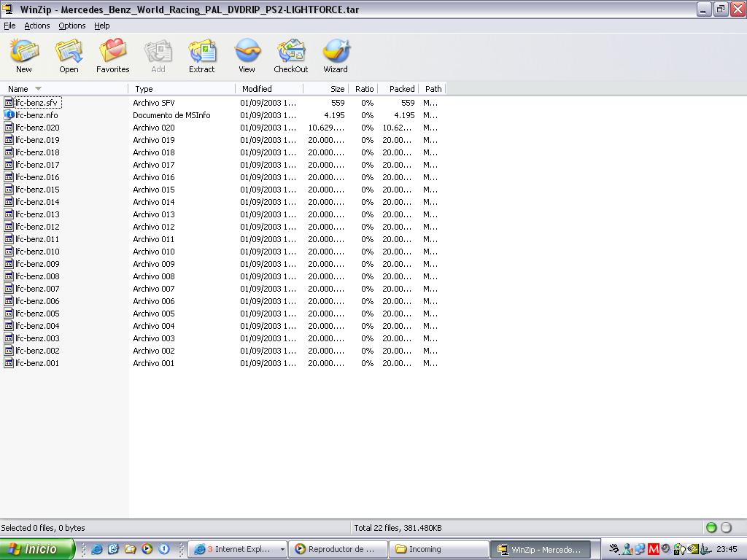Screen dimensions: 747x560
Task: Click the green status light indicator
Action: [x=711, y=527]
